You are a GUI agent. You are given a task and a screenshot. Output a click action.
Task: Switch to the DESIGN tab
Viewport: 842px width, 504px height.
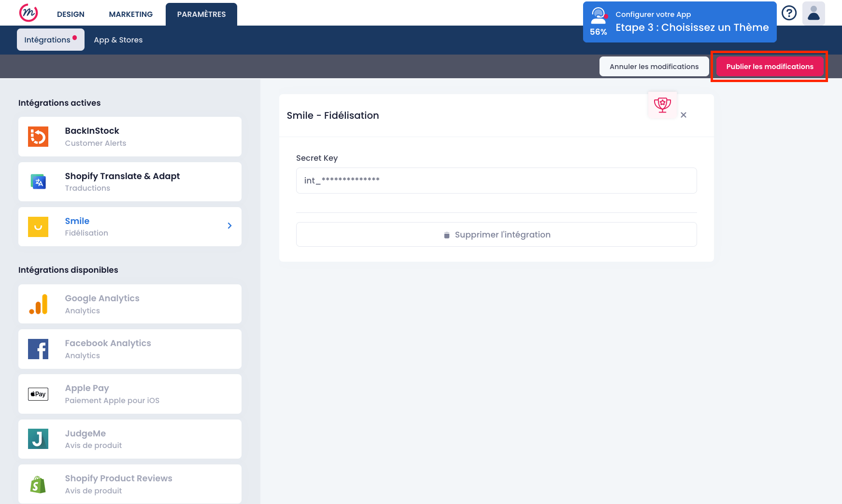click(71, 14)
